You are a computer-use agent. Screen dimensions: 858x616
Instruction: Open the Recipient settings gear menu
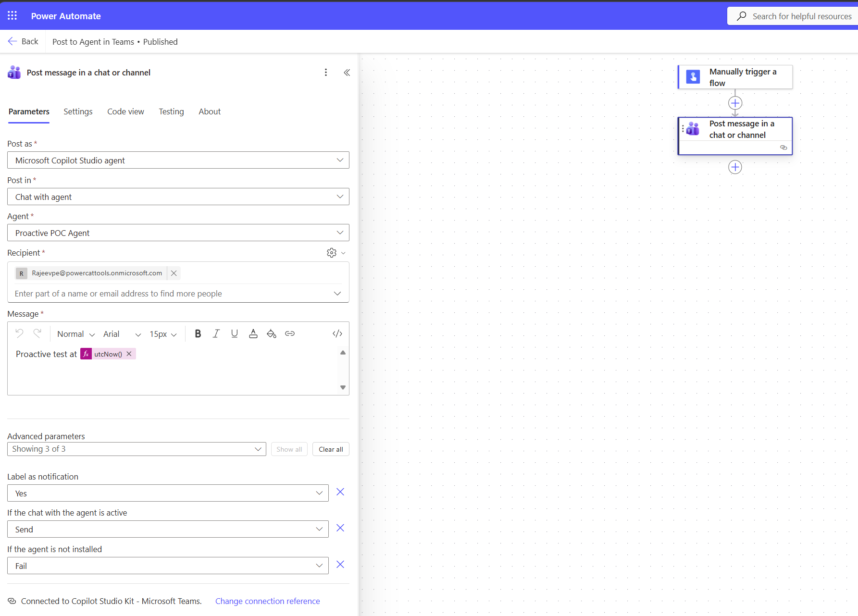[336, 253]
